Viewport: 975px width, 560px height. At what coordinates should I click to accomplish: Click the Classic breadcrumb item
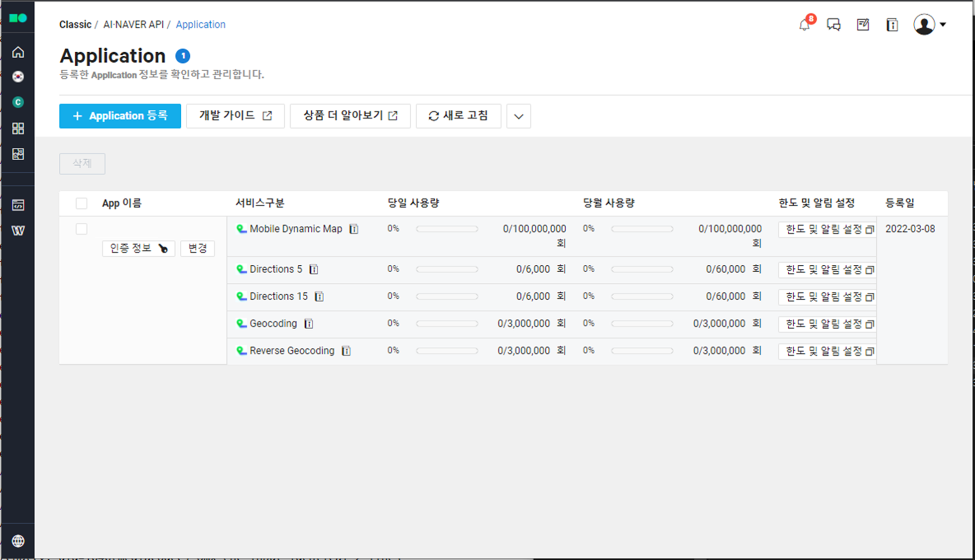click(75, 24)
